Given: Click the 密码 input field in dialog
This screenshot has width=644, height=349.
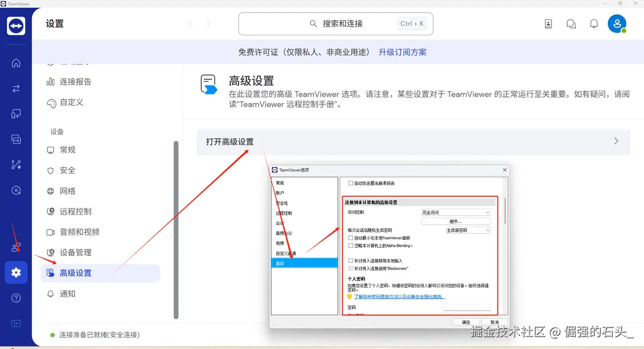Looking at the screenshot, I should pos(467,307).
